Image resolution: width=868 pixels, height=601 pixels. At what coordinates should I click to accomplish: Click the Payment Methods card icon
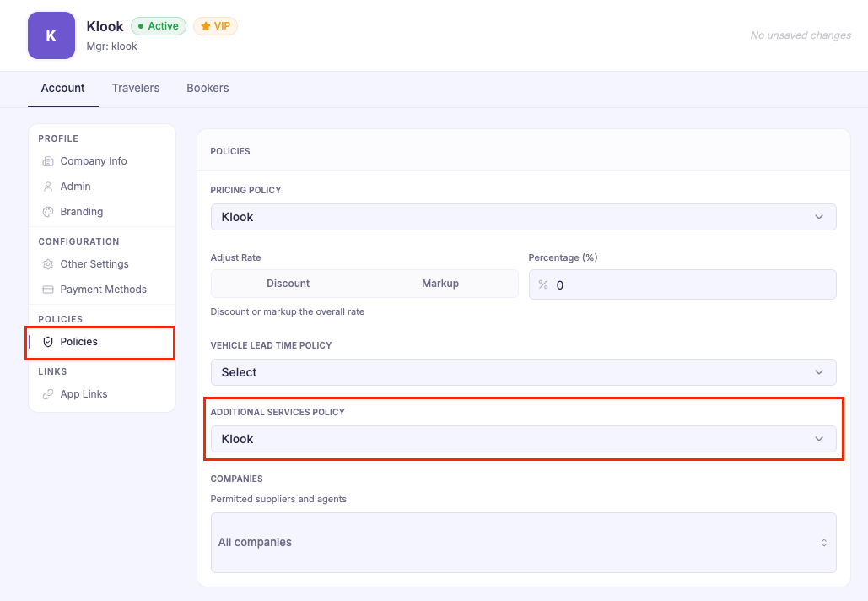tap(48, 290)
